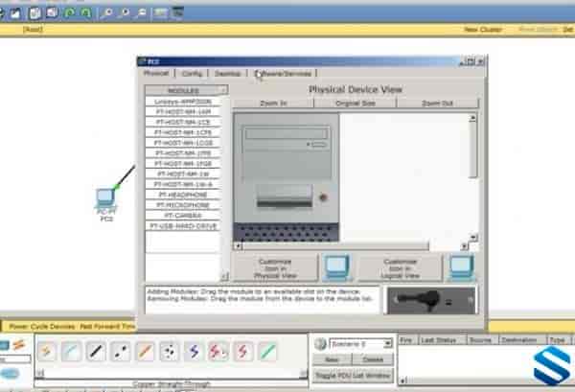
Task: Click the MODULES list header
Action: coord(182,90)
